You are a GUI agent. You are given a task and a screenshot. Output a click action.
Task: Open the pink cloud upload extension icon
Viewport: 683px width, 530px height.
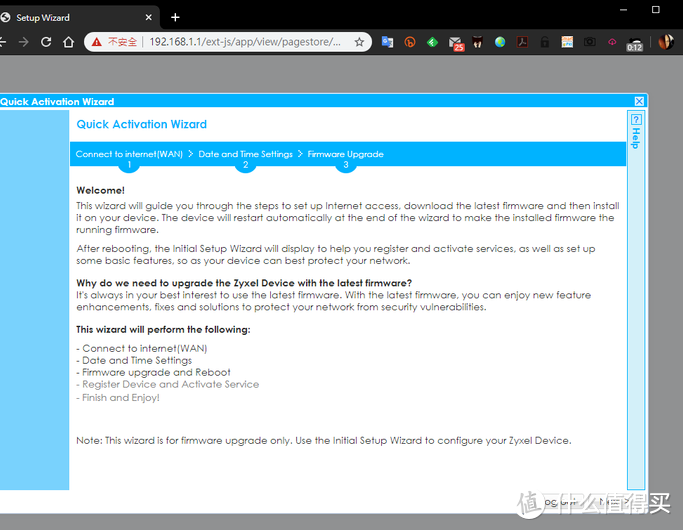click(x=612, y=42)
